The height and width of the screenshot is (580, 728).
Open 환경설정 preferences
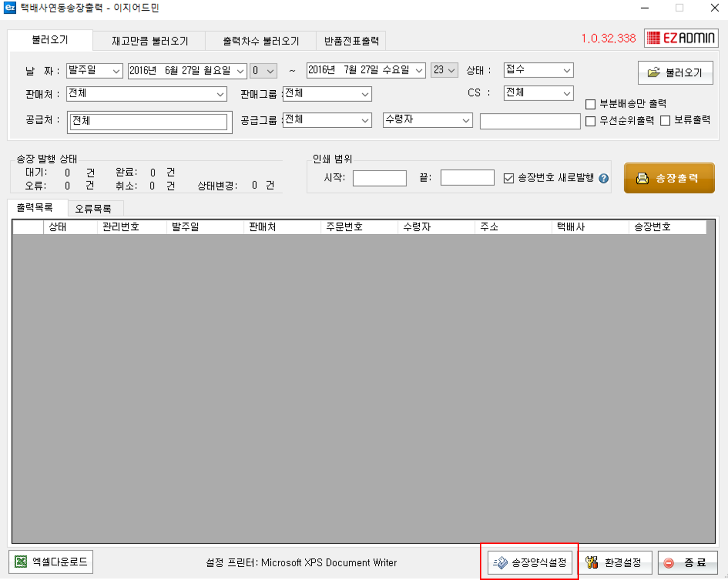click(615, 562)
